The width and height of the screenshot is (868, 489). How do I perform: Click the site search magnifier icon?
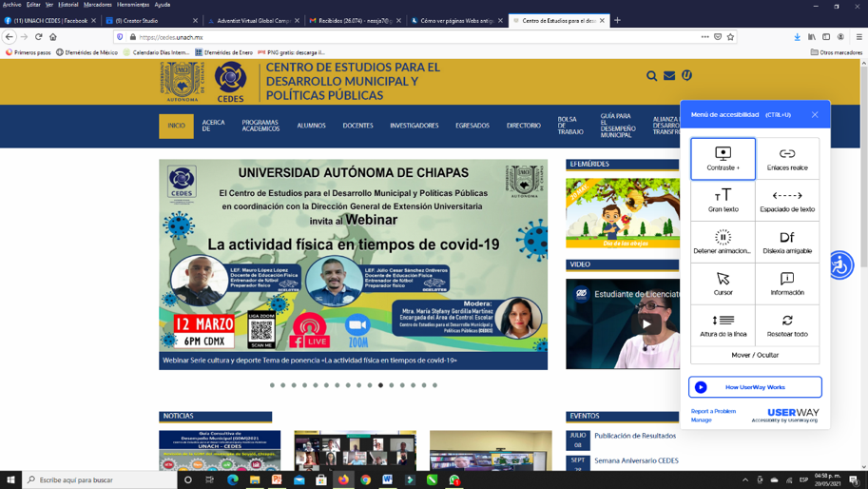[651, 76]
